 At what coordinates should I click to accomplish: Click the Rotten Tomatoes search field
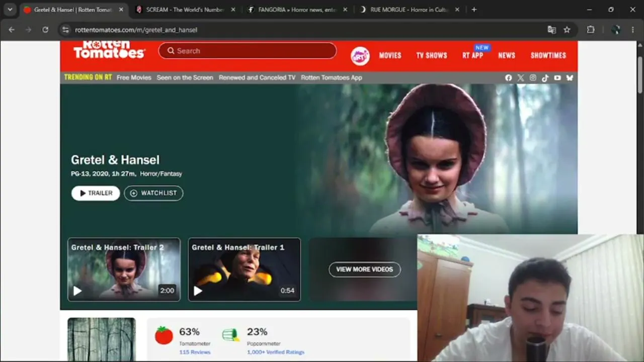[248, 51]
